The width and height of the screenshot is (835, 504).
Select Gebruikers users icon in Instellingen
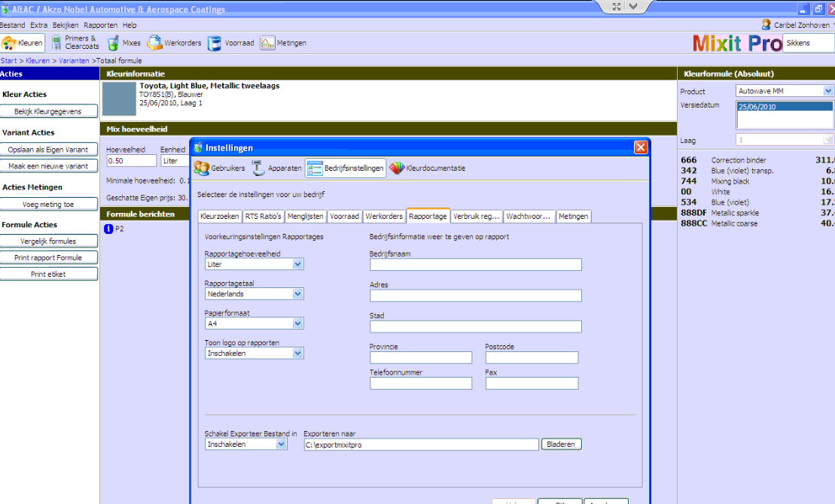coord(201,169)
